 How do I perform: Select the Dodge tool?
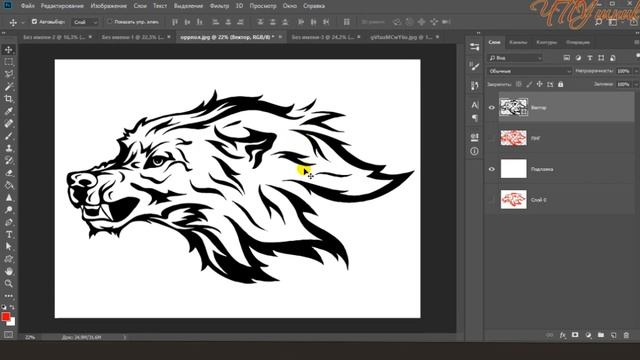(9, 210)
